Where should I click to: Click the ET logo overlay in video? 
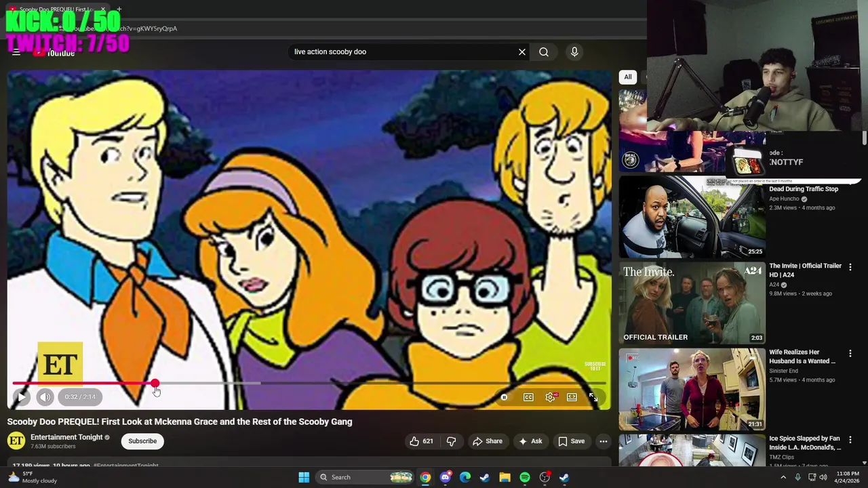click(x=60, y=365)
